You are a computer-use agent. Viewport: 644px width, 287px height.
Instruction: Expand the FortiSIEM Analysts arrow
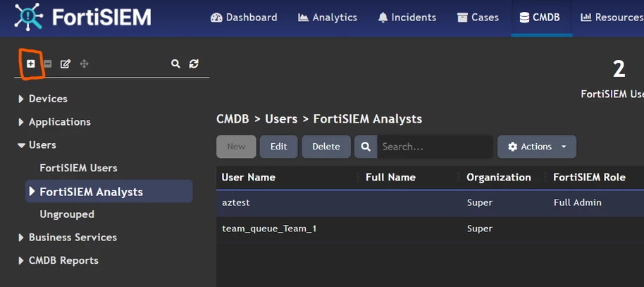(x=32, y=191)
